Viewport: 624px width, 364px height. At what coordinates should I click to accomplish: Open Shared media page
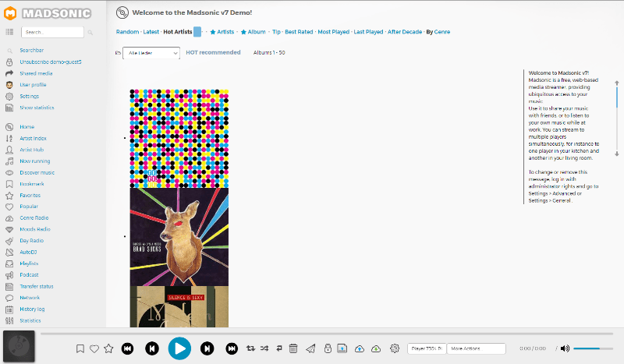pos(36,73)
